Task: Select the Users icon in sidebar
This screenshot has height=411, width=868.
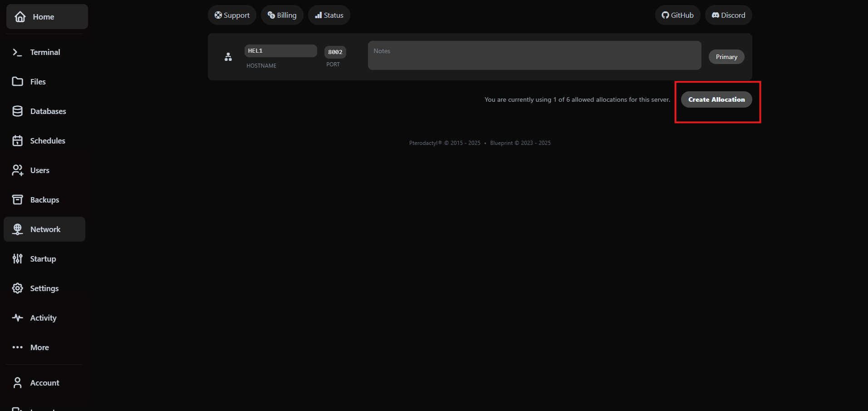Action: (17, 170)
